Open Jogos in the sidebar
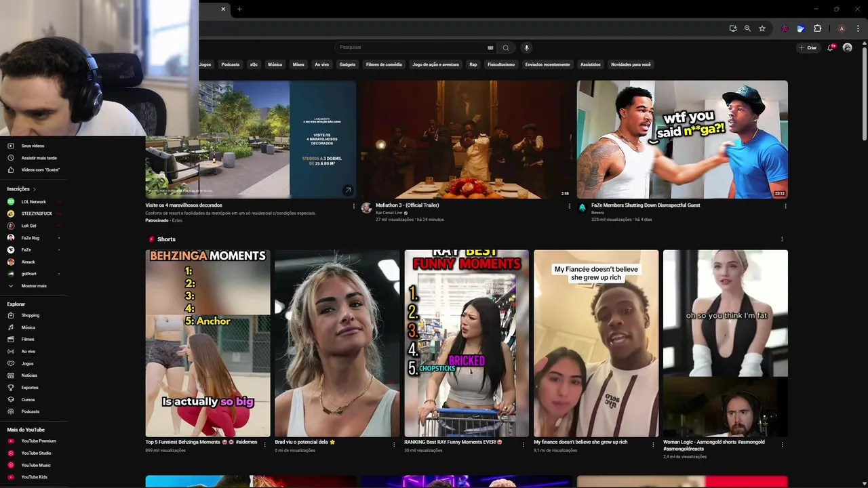Screen dimensions: 868x488 coord(27,363)
